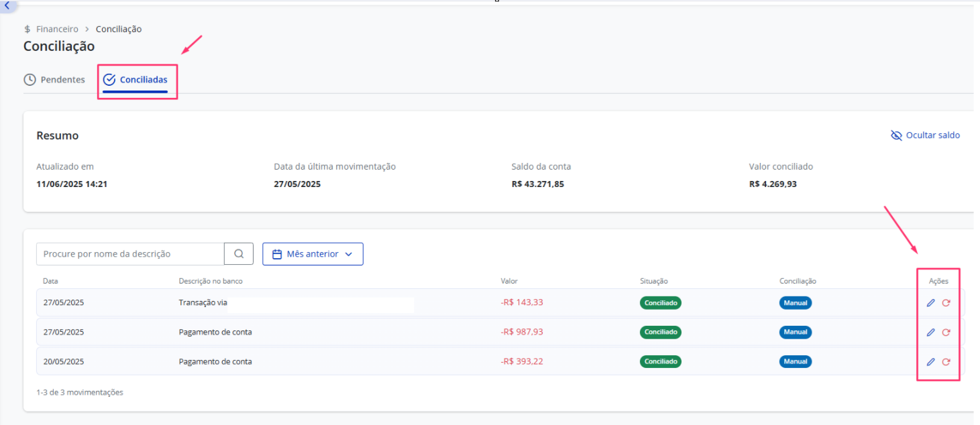Open the Mês anterior period dropdown
This screenshot has height=425, width=980.
(x=313, y=254)
